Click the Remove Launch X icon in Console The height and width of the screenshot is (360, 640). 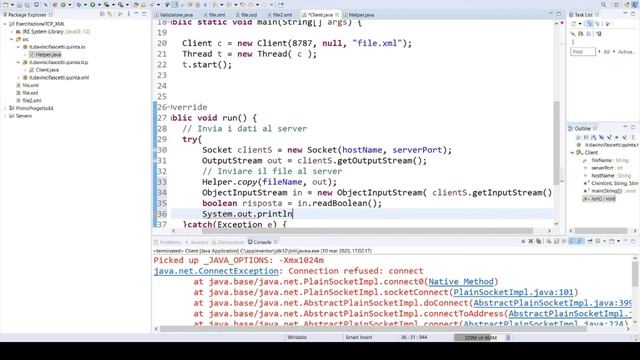[531, 241]
